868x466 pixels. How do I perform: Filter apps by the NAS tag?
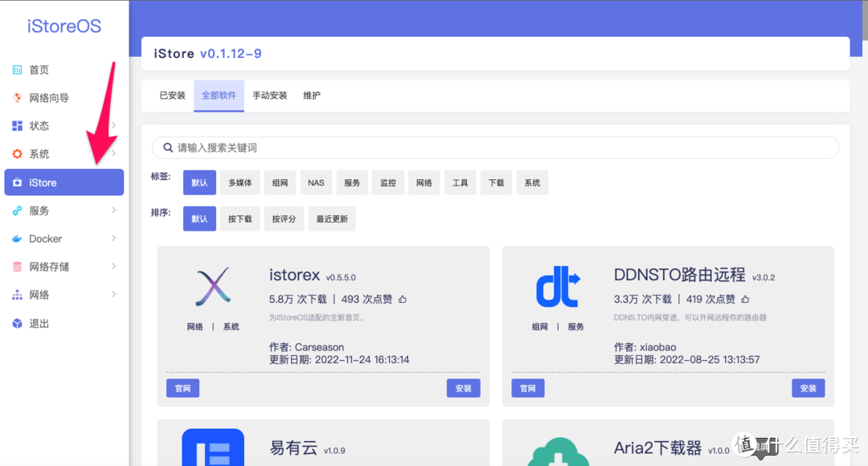tap(316, 182)
